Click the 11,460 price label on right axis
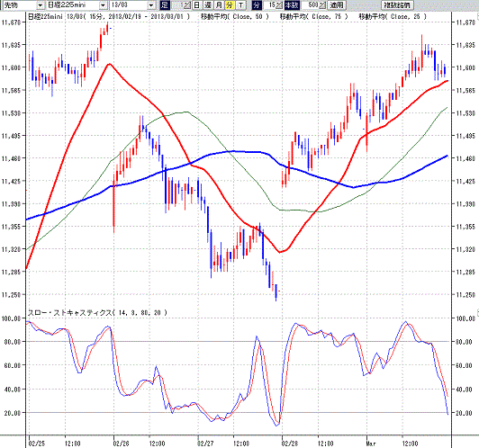The width and height of the screenshot is (479, 448). (465, 158)
